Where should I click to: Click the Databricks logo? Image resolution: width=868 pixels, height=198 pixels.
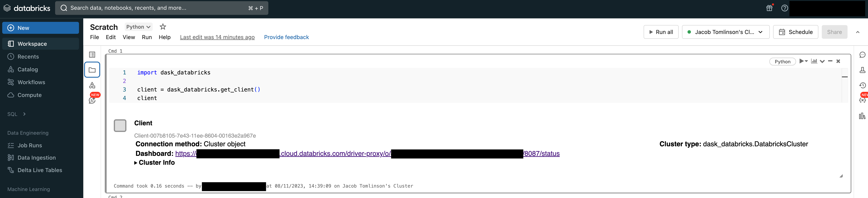point(27,8)
